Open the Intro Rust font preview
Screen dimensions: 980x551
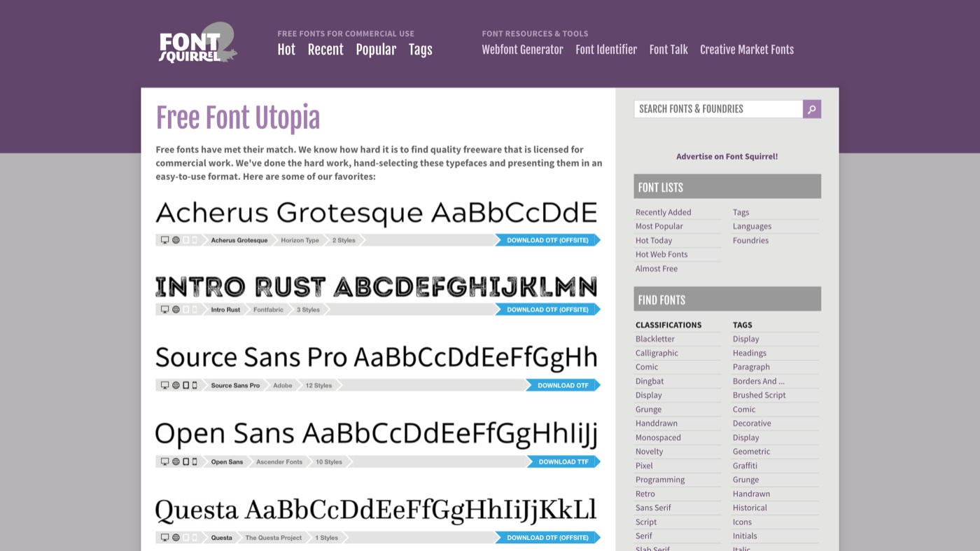pos(377,286)
